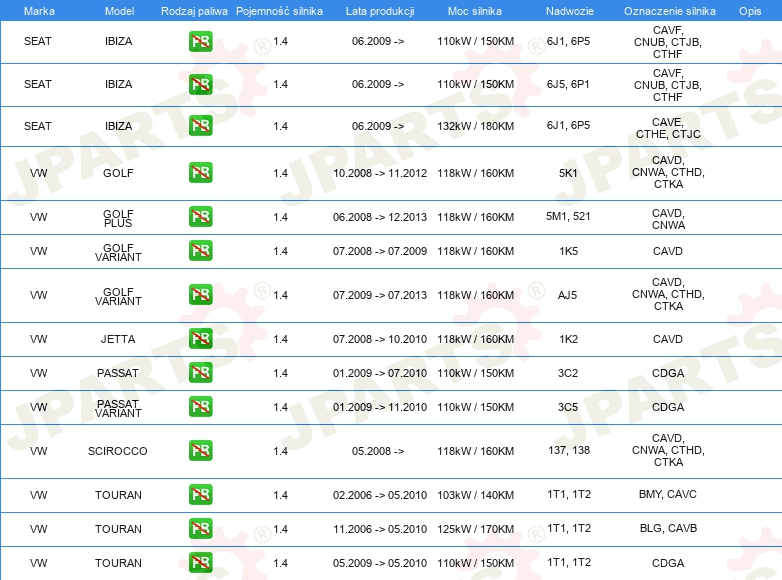The image size is (782, 580).
Task: Select production years '01.2009 -> 07.2010'
Action: click(x=380, y=373)
